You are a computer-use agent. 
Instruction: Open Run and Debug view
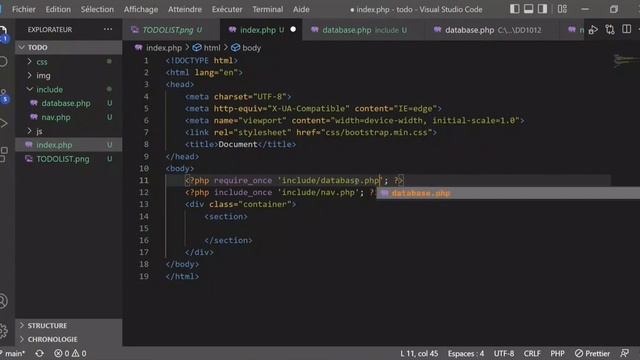coord(3,123)
